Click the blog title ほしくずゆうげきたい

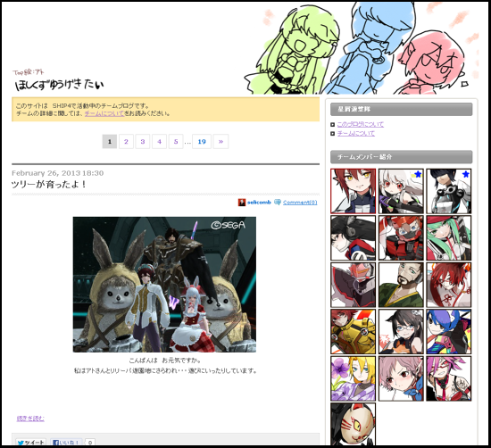(x=59, y=84)
